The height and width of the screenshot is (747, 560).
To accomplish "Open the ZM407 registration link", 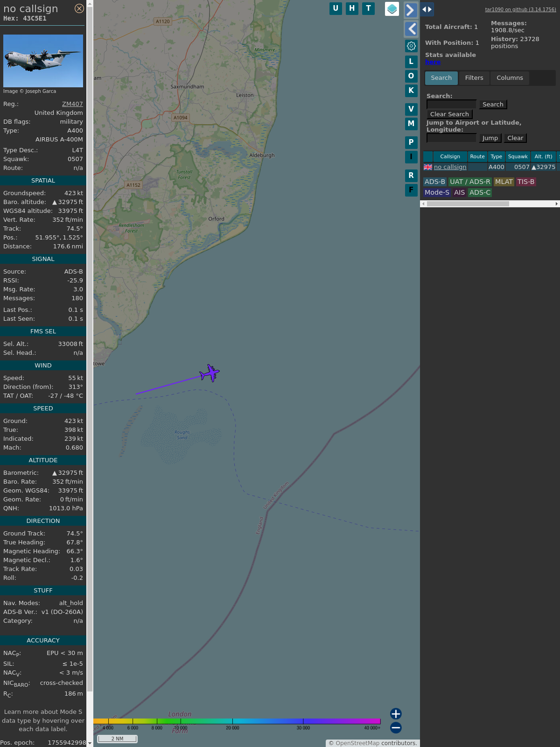I will pyautogui.click(x=72, y=104).
